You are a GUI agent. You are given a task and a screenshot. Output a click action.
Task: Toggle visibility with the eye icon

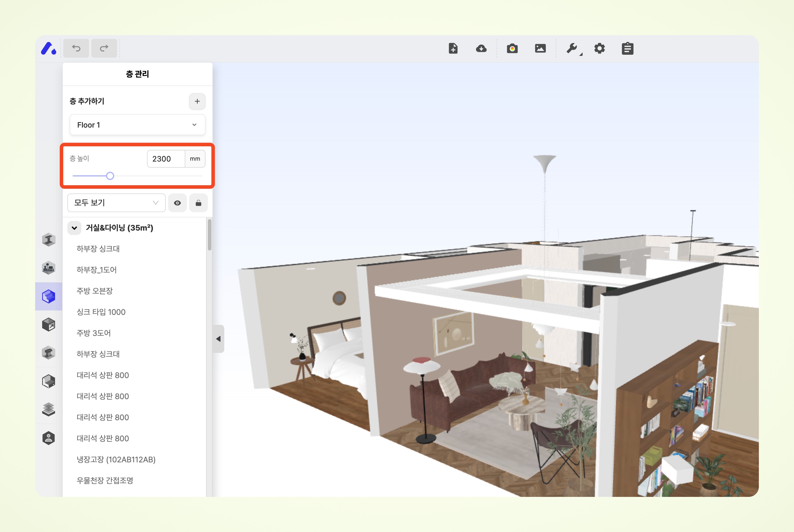177,203
